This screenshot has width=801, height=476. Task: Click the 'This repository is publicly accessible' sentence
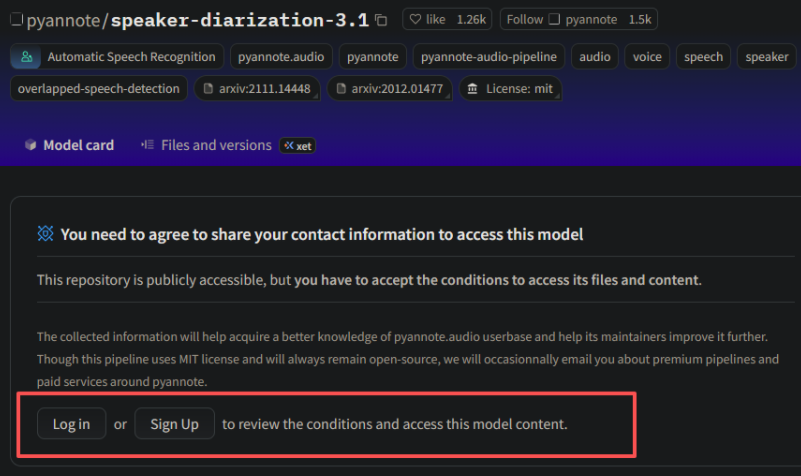369,280
